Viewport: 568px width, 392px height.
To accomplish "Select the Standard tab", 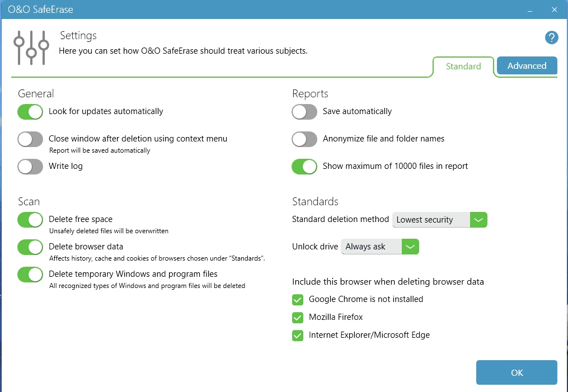I will click(463, 66).
